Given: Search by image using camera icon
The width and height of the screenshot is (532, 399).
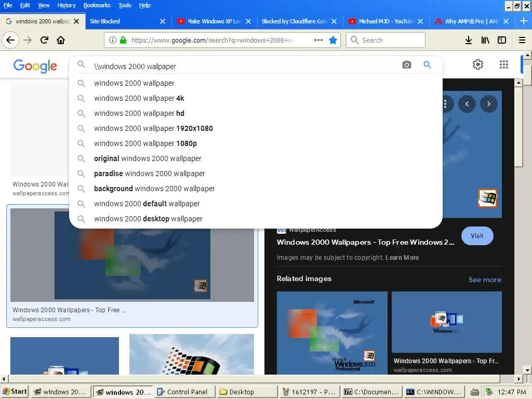Looking at the screenshot, I should [x=406, y=64].
